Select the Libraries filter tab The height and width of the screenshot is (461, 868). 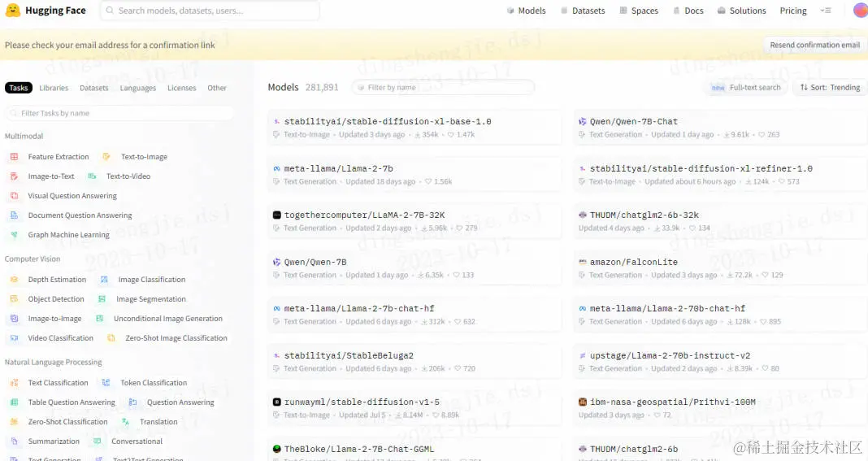click(54, 88)
